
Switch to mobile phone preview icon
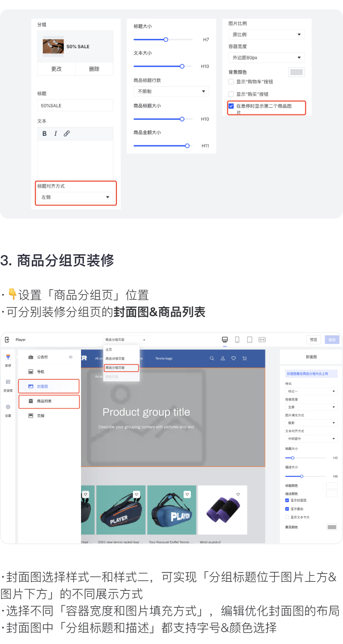(237, 339)
